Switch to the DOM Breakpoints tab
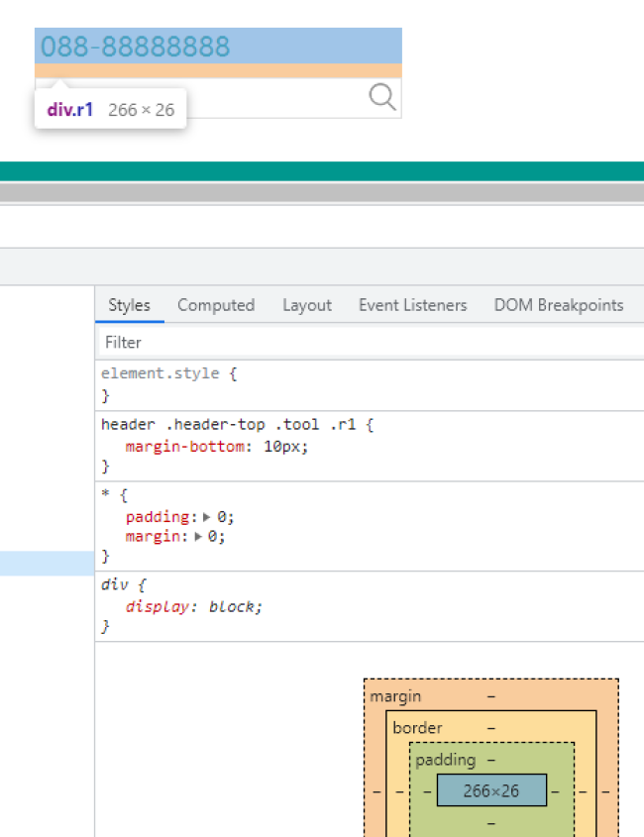 (x=559, y=305)
